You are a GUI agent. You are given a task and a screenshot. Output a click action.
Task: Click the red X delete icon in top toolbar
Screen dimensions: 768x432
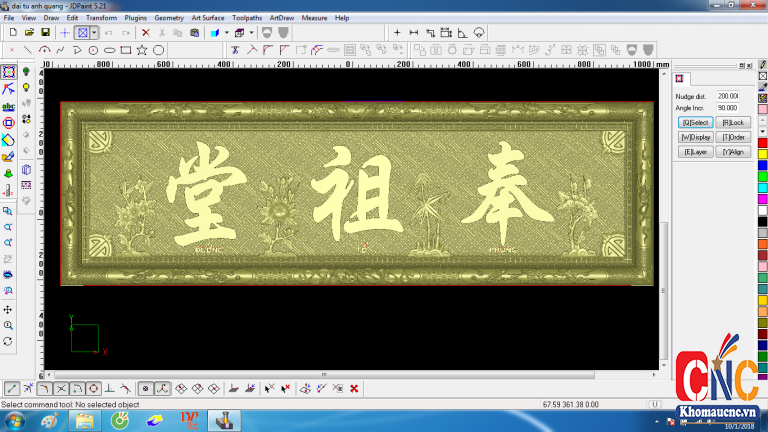coord(145,33)
